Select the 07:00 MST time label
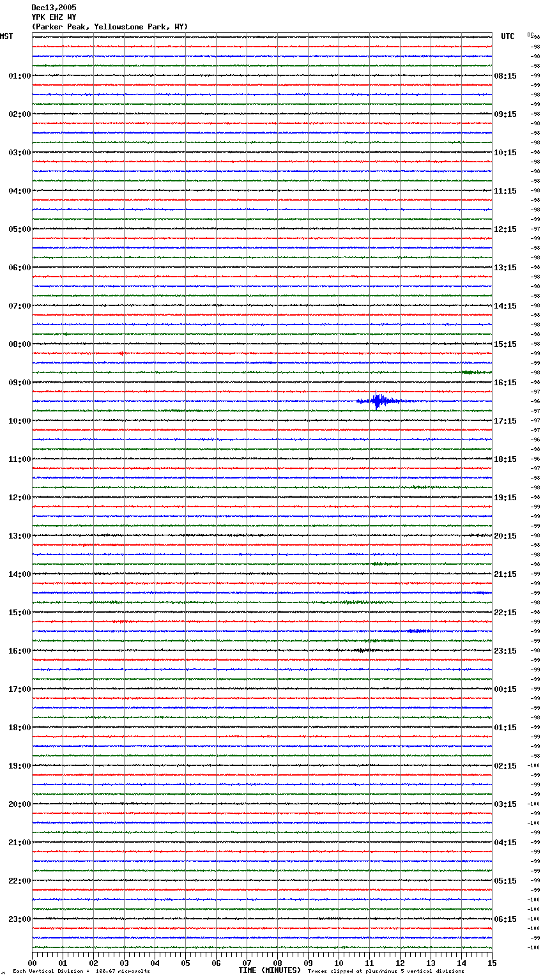This screenshot has height=980, width=543. tap(19, 306)
